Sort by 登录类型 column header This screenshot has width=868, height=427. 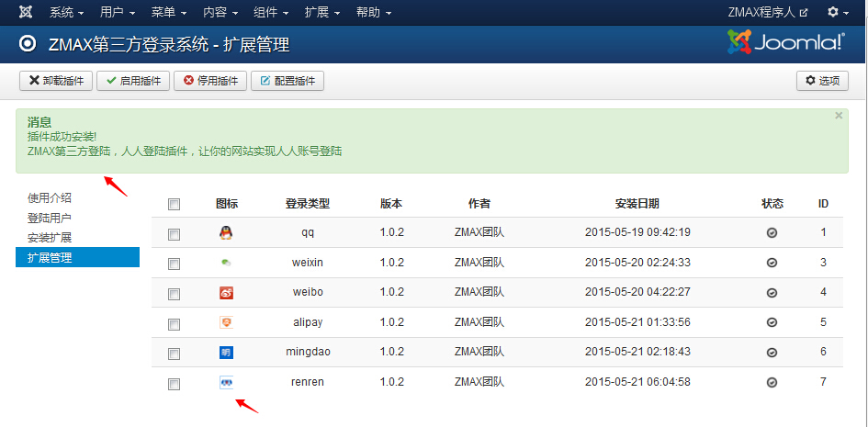point(308,204)
